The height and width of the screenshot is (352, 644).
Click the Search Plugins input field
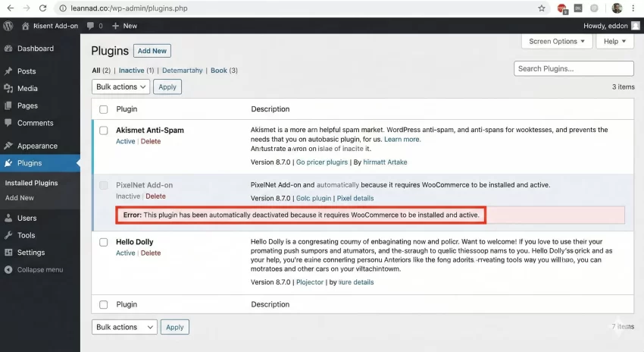(574, 69)
